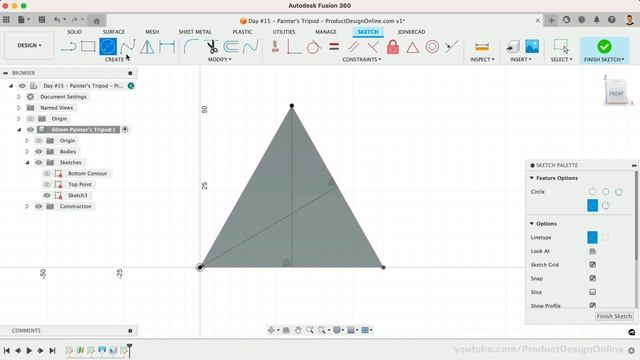Expand Named Views tree node
The height and width of the screenshot is (360, 640).
point(19,108)
